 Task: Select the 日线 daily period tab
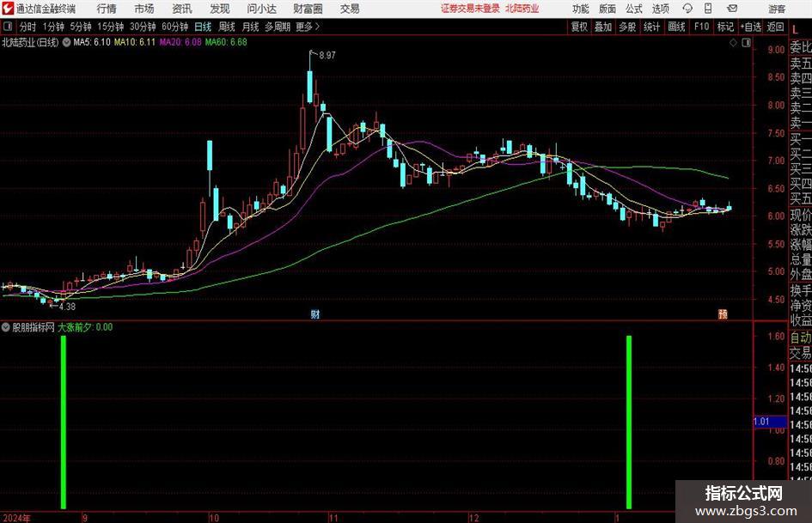[x=203, y=27]
